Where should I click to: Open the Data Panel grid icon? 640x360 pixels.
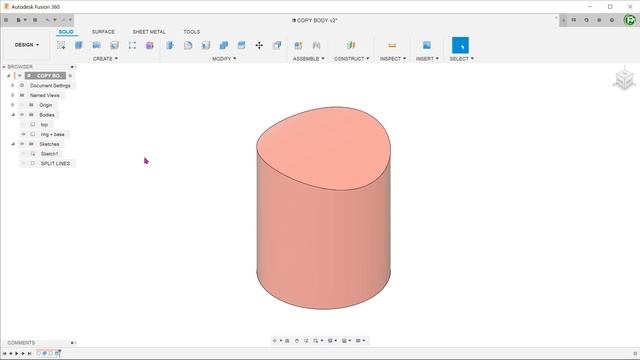point(6,20)
